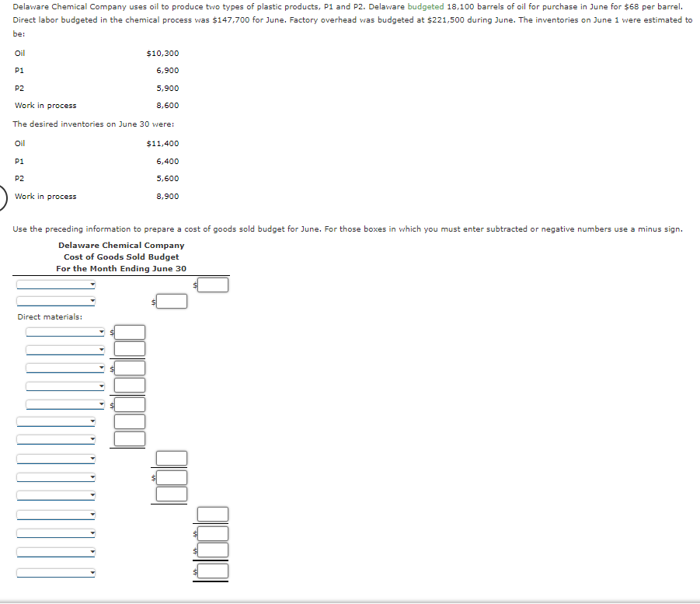Open first non-indented dropdown after indented materials rows

[x=56, y=421]
